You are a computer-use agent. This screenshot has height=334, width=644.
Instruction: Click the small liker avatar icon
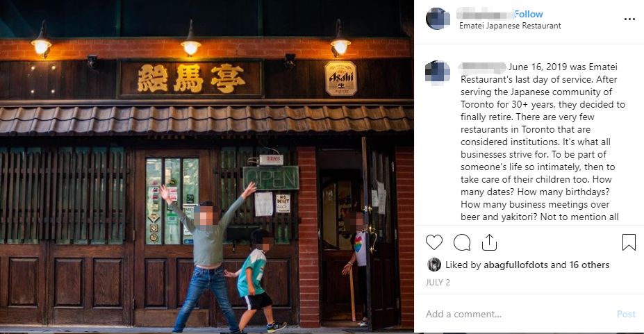(434, 265)
